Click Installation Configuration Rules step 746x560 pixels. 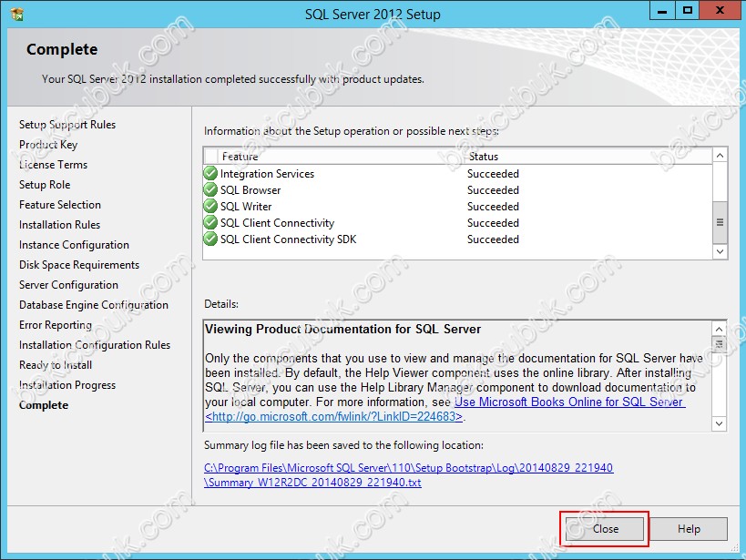95,345
